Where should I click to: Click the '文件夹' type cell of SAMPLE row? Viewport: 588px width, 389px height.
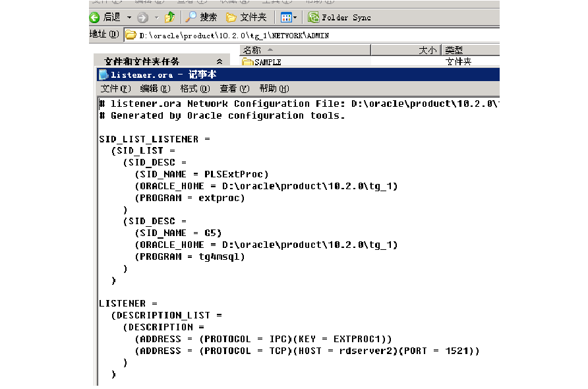(x=458, y=61)
